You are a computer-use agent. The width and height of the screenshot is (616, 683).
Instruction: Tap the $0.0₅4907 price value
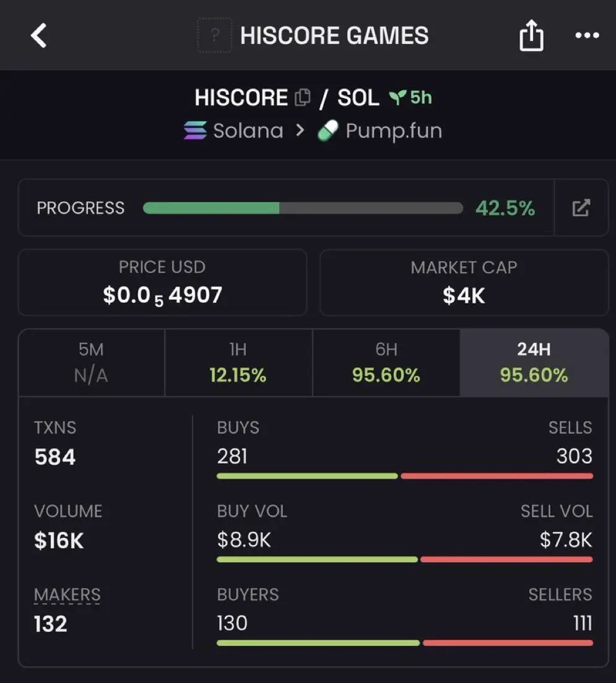pyautogui.click(x=162, y=296)
